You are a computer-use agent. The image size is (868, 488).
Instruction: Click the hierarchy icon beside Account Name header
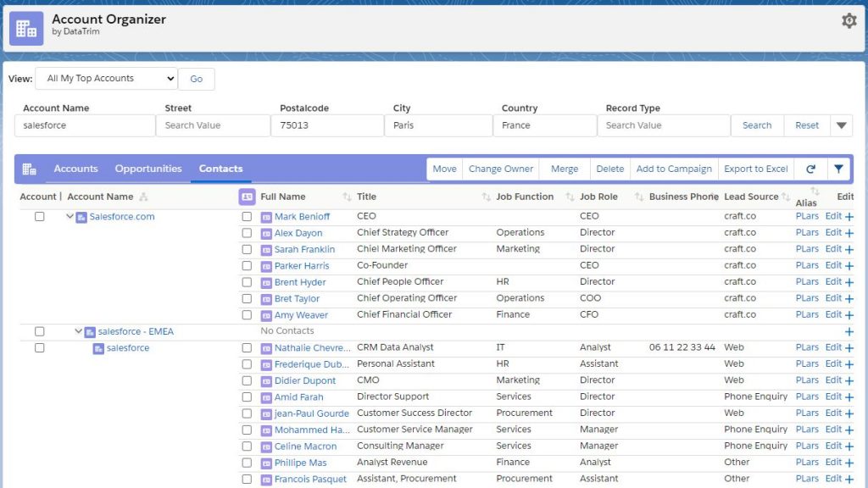point(143,197)
